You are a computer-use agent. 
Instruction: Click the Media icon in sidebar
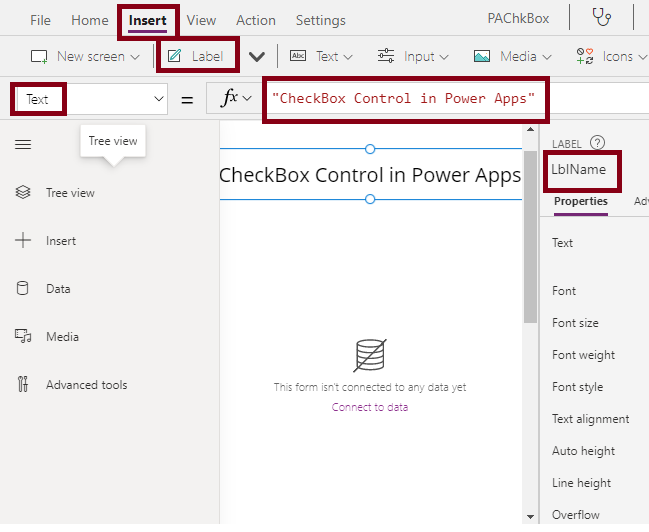23,336
